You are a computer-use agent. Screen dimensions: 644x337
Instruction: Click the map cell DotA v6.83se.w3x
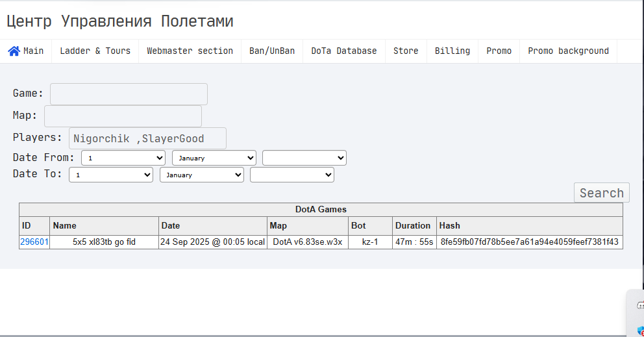tap(308, 242)
